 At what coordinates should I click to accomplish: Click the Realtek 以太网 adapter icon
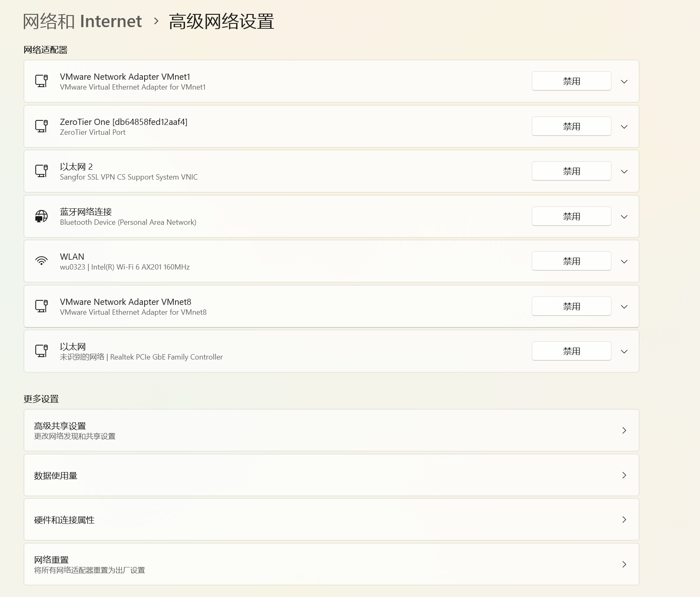pyautogui.click(x=41, y=351)
